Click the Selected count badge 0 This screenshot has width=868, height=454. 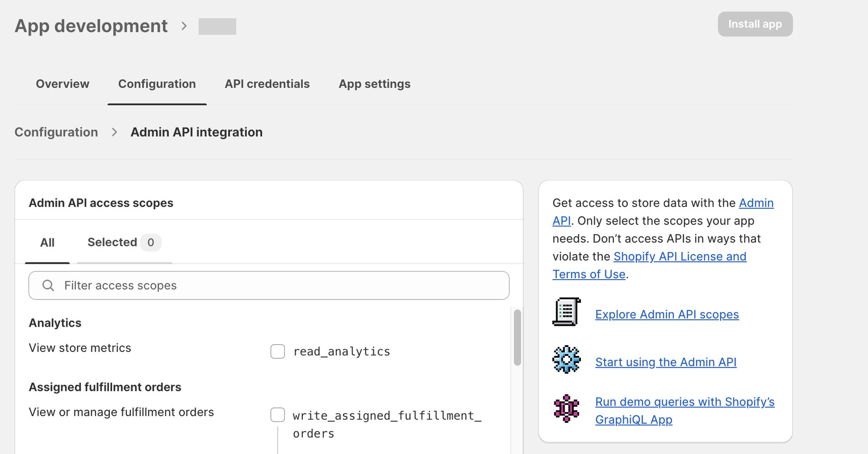[x=151, y=243]
